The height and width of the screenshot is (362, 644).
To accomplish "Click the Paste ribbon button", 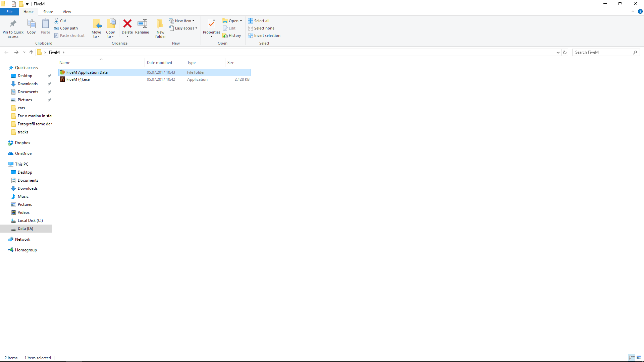I will pyautogui.click(x=45, y=26).
